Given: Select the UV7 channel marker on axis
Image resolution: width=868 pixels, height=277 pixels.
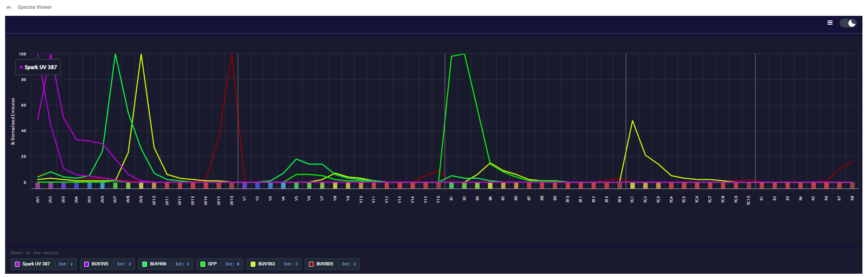Looking at the screenshot, I should 115,185.
